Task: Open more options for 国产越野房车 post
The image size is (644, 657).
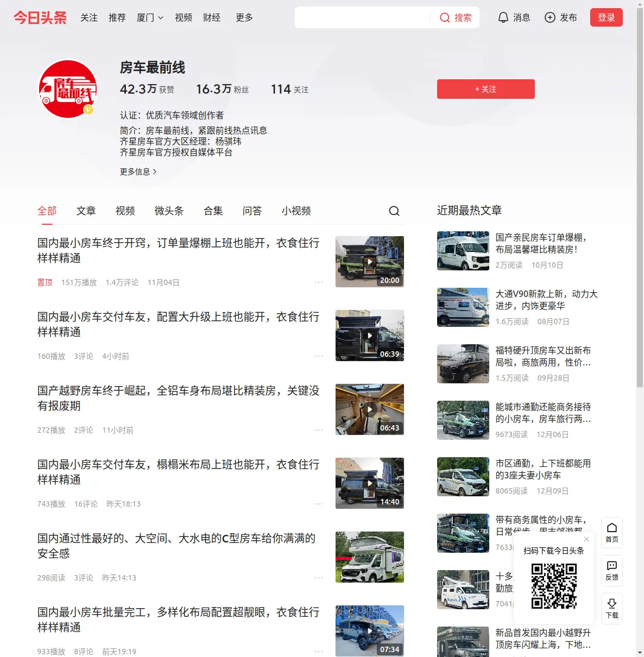Action: pos(319,430)
